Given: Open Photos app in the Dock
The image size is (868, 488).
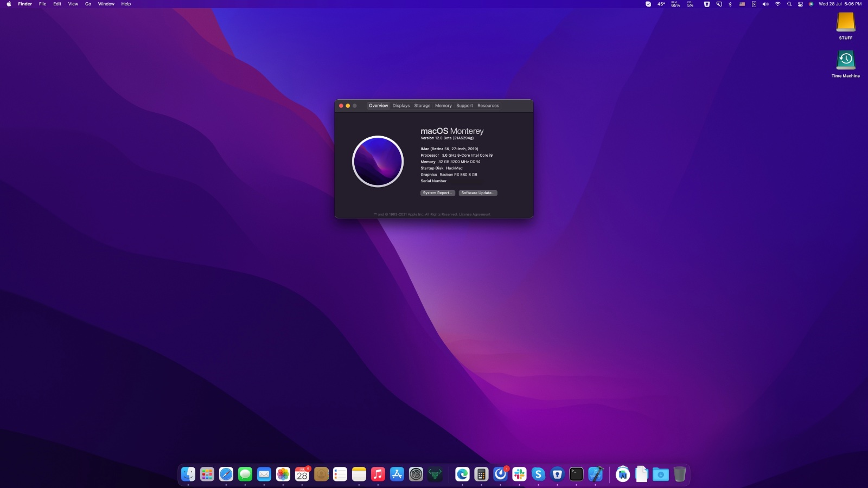Looking at the screenshot, I should pos(283,474).
